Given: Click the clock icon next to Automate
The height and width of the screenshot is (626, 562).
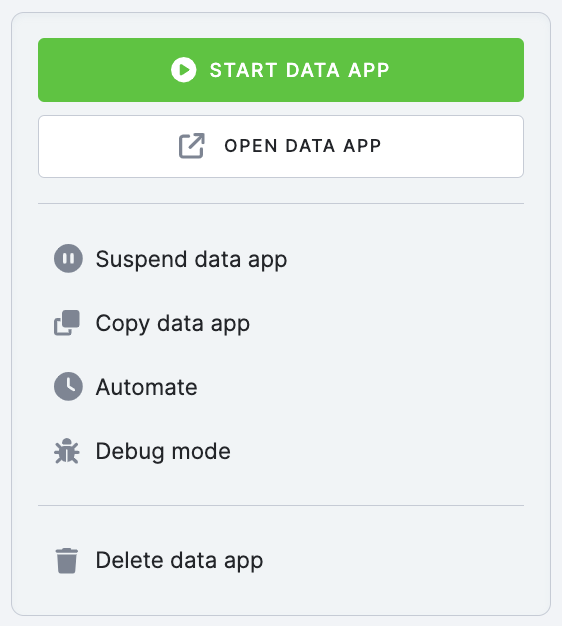Looking at the screenshot, I should point(68,386).
